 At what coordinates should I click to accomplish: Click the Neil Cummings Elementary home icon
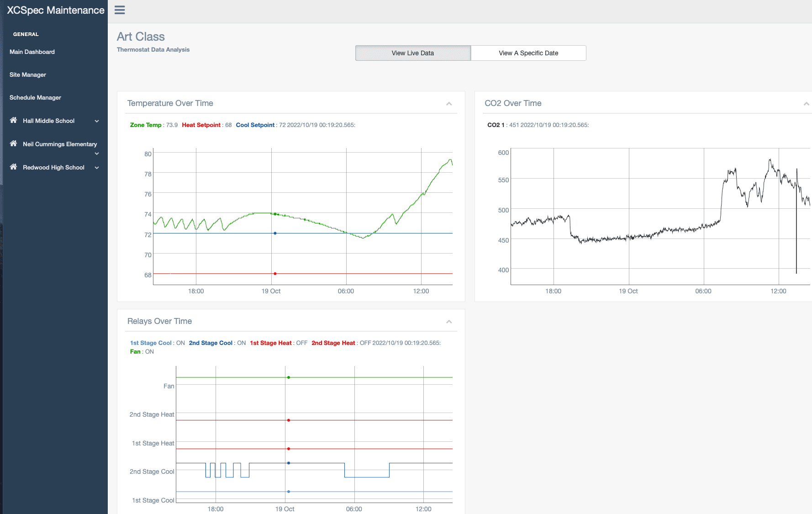[13, 143]
